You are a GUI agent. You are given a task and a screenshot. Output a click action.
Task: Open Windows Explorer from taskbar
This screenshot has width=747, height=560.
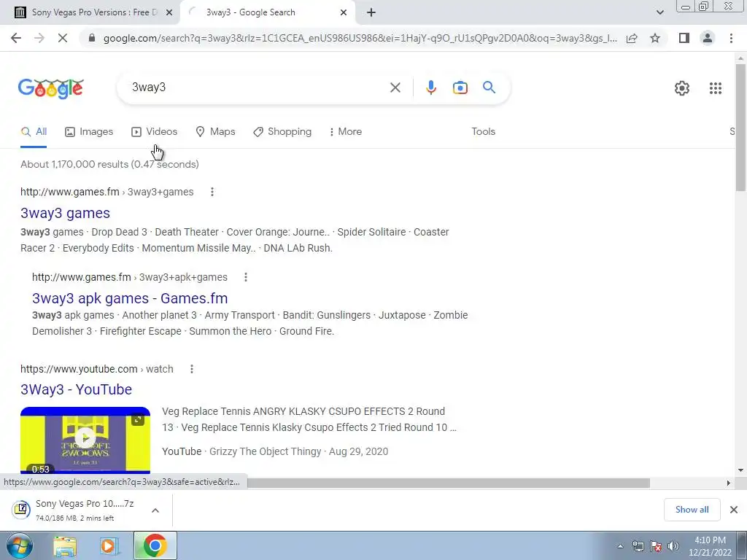pos(65,546)
